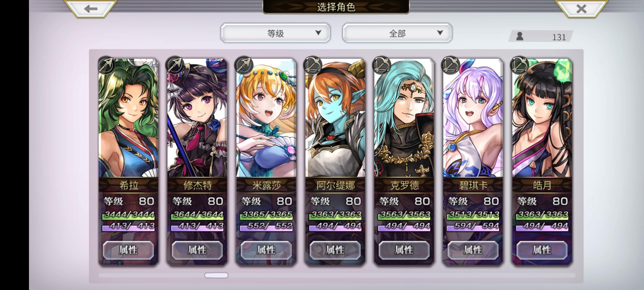The width and height of the screenshot is (644, 290).
Task: Click the spear class icon on 希拉's card
Action: pyautogui.click(x=106, y=65)
